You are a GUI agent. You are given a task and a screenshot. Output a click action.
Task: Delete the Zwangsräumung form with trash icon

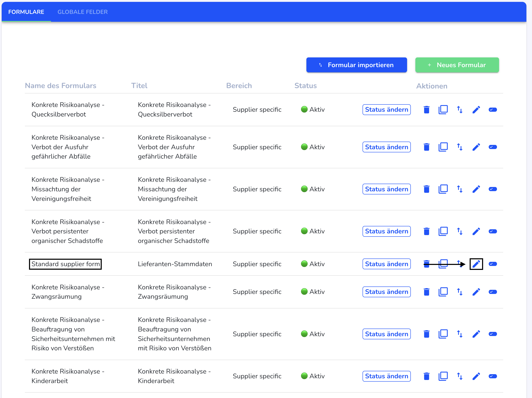426,292
